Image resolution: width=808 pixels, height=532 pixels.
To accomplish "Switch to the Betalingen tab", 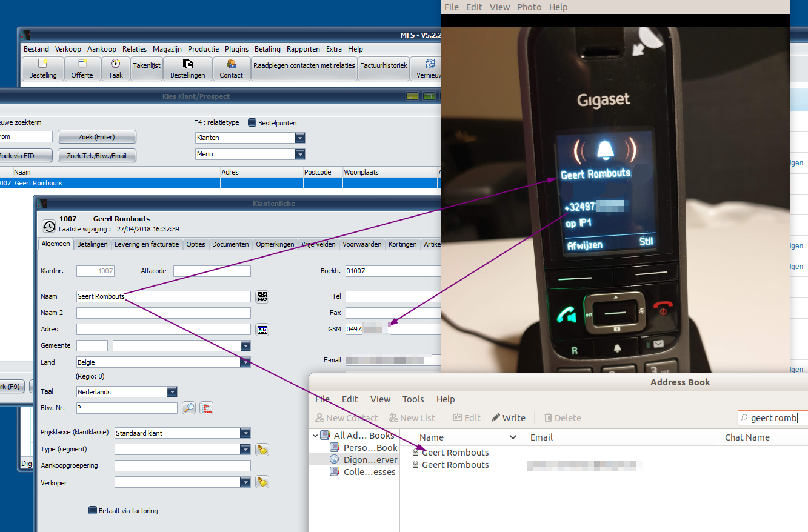I will 93,244.
